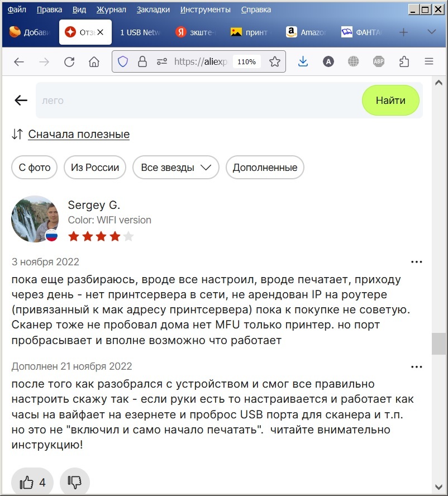Bookmark this page with the star icon
This screenshot has width=448, height=496.
275,61
